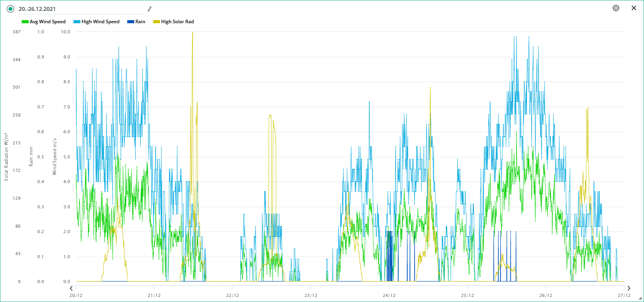This screenshot has height=302, width=644.
Task: Click green Avg Wind Speed color swatch
Action: [x=25, y=22]
